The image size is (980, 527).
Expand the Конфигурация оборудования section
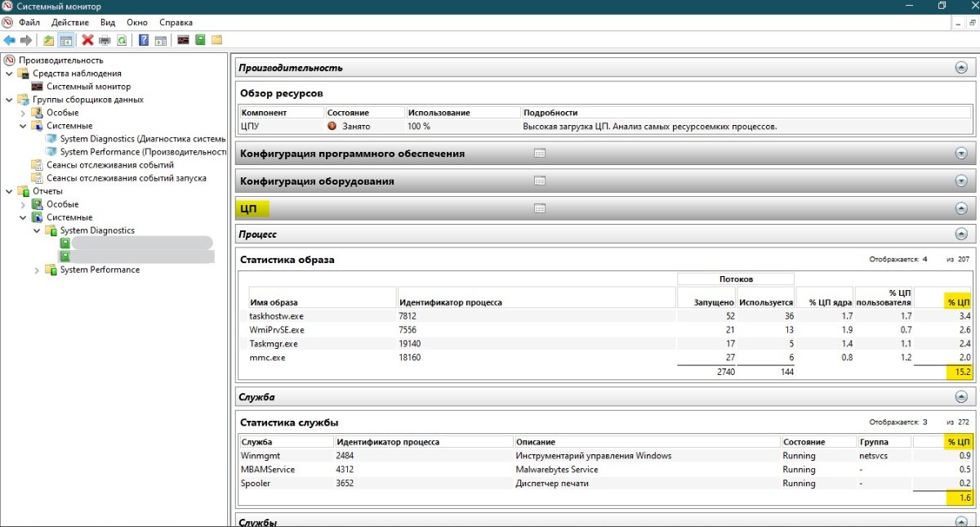(960, 181)
